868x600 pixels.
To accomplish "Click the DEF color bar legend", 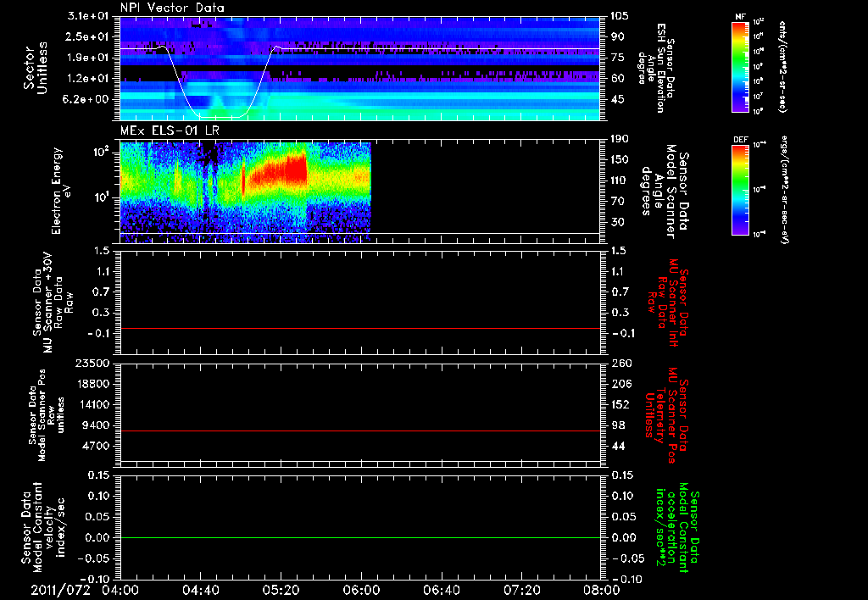I will [740, 190].
